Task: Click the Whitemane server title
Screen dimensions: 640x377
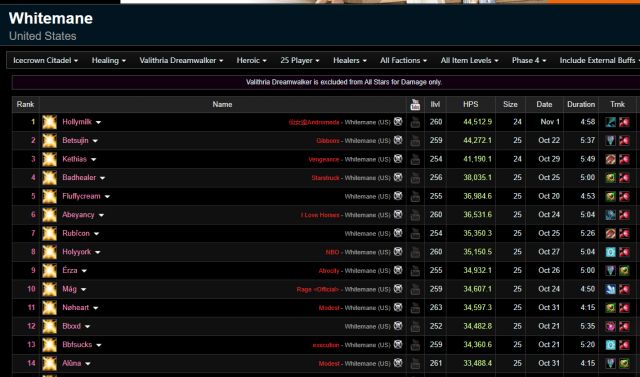Action: point(51,18)
